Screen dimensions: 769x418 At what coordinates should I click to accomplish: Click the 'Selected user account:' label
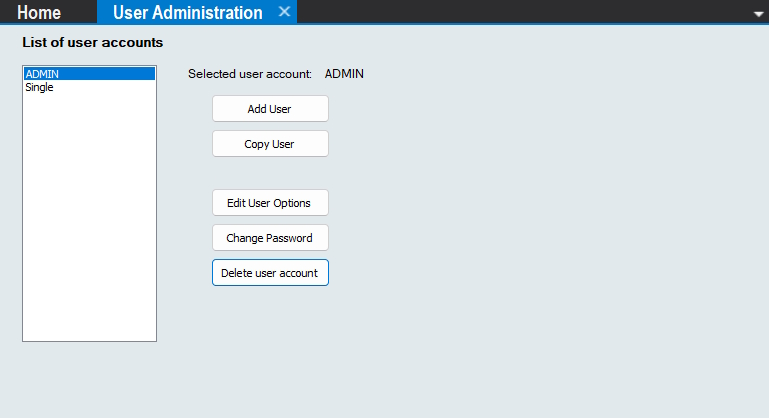(250, 74)
